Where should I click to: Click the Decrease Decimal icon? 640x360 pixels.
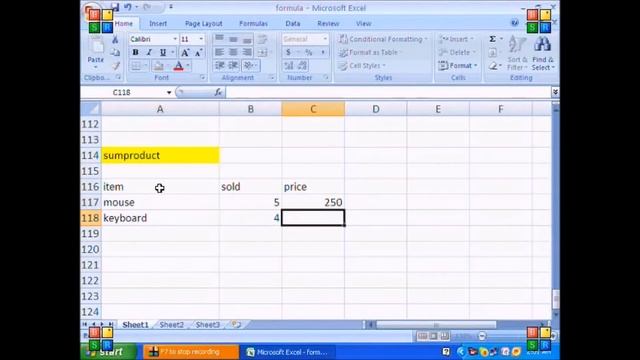click(302, 66)
